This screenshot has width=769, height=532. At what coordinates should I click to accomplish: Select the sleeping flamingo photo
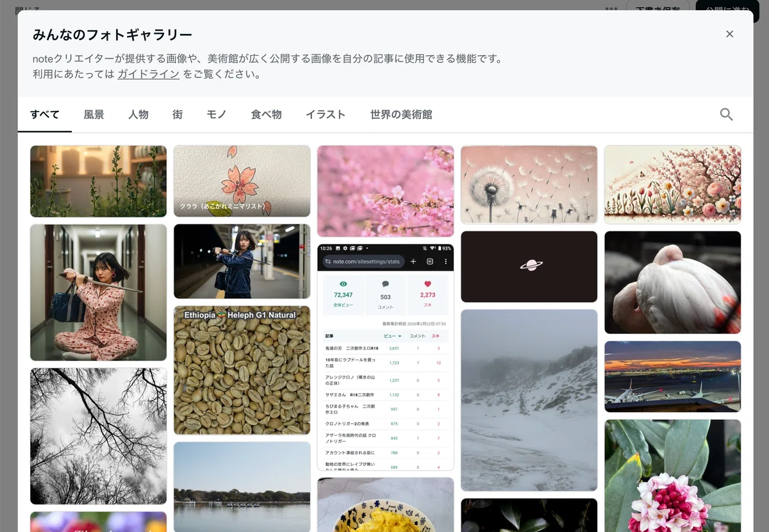[x=672, y=283]
